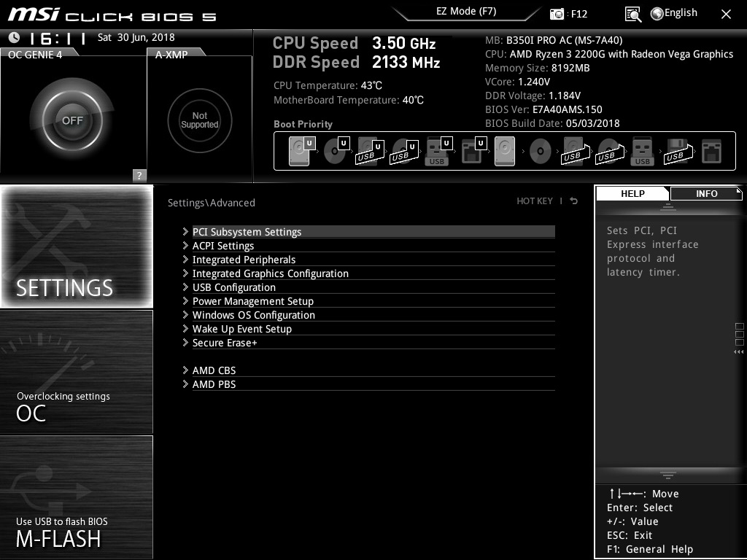Click the date Sat 30 Jun, 2018
Viewport: 747px width, 560px height.
tap(136, 37)
